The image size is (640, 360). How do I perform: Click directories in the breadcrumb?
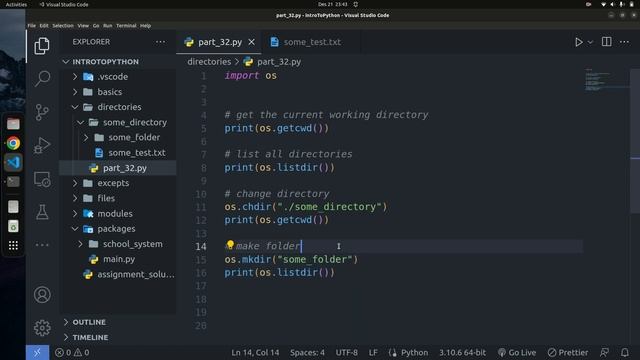(x=209, y=62)
